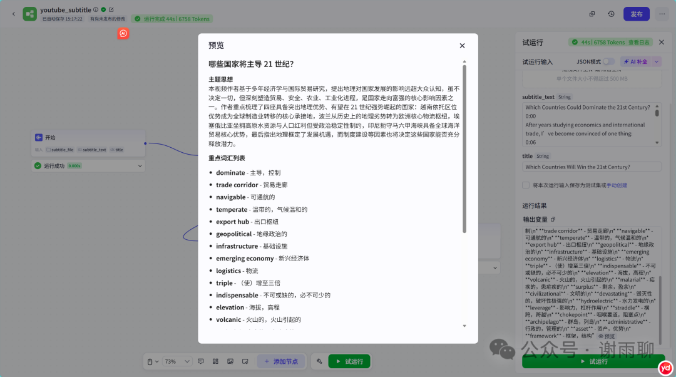
Task: Close the 预览 preview dialog
Action: tap(462, 45)
